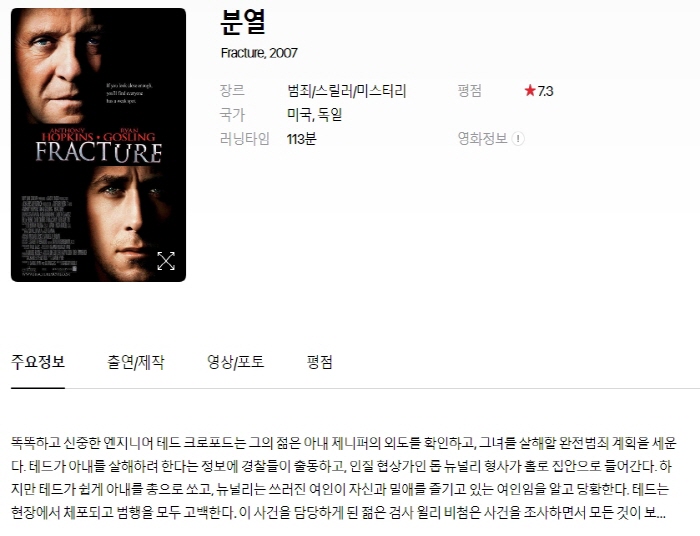Viewport: 700px width, 536px height.
Task: Go to the 평점 tab below the poster
Action: coord(320,362)
